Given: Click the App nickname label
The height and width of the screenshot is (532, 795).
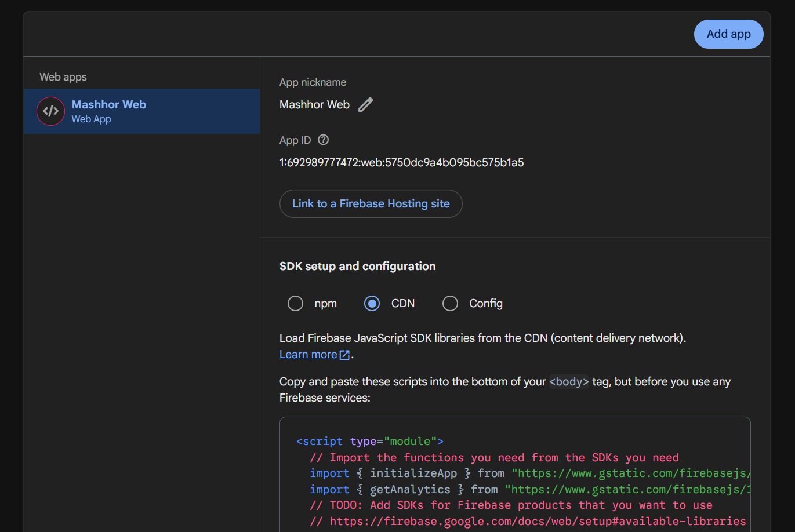Looking at the screenshot, I should tap(313, 82).
